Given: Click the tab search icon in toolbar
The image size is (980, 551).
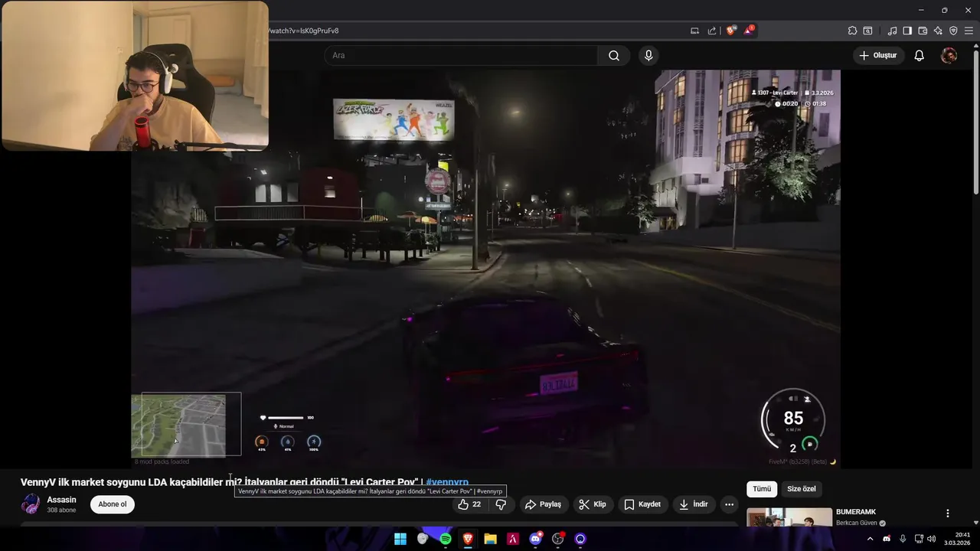Looking at the screenshot, I should click(867, 31).
